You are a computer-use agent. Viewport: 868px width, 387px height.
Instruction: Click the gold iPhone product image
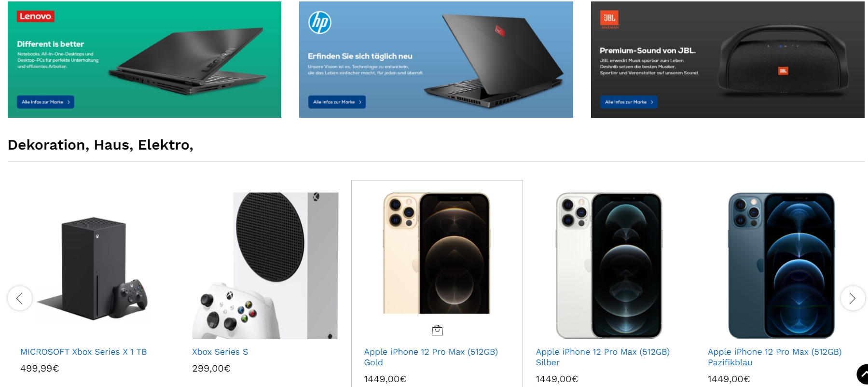(437, 253)
